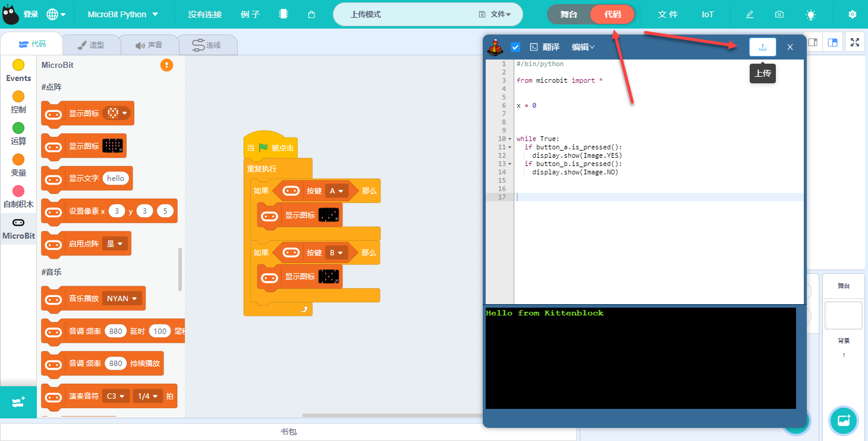Screen dimensions: 868x441
Task: Click the device board icon in top bar
Action: coord(284,14)
